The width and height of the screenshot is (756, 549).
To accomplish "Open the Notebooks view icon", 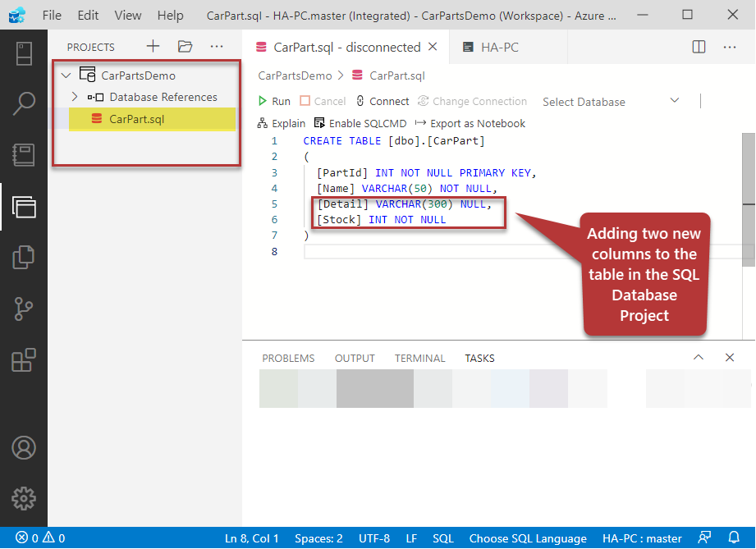I will coord(24,155).
